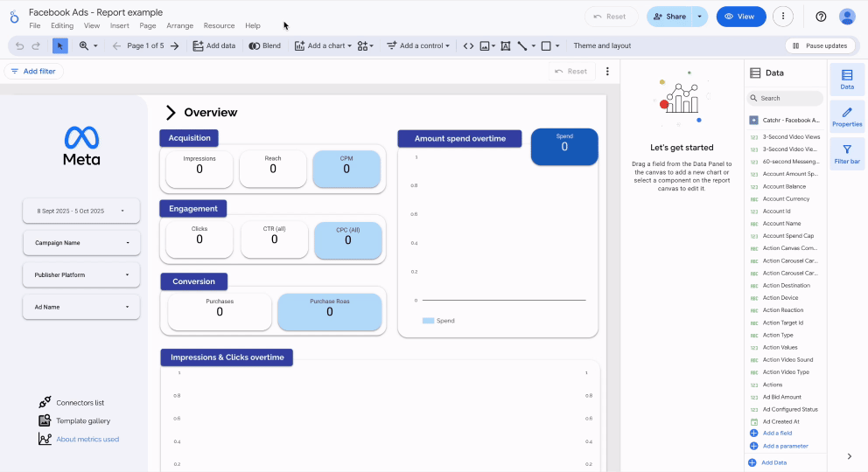The height and width of the screenshot is (472, 868).
Task: Click filter bar three-dot menu
Action: click(607, 72)
